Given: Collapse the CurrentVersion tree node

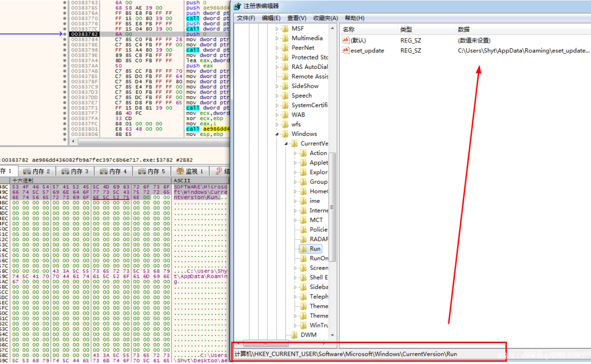Looking at the screenshot, I should [286, 144].
